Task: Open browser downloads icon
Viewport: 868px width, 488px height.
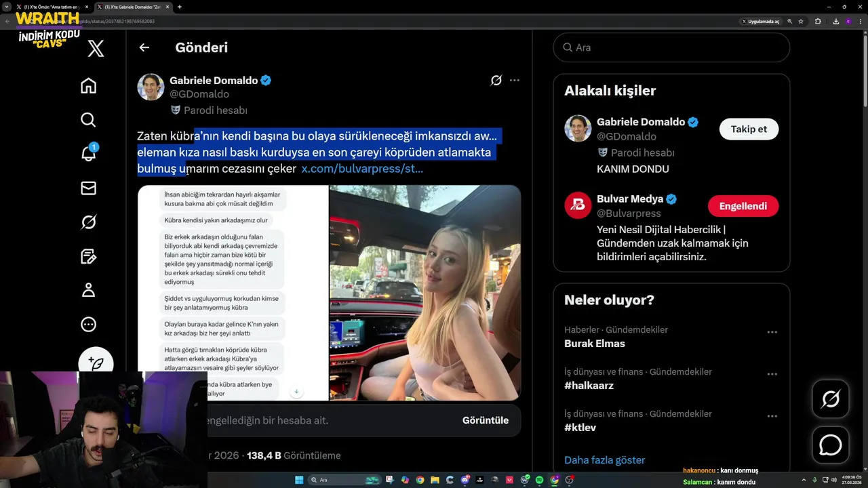Action: (x=836, y=22)
